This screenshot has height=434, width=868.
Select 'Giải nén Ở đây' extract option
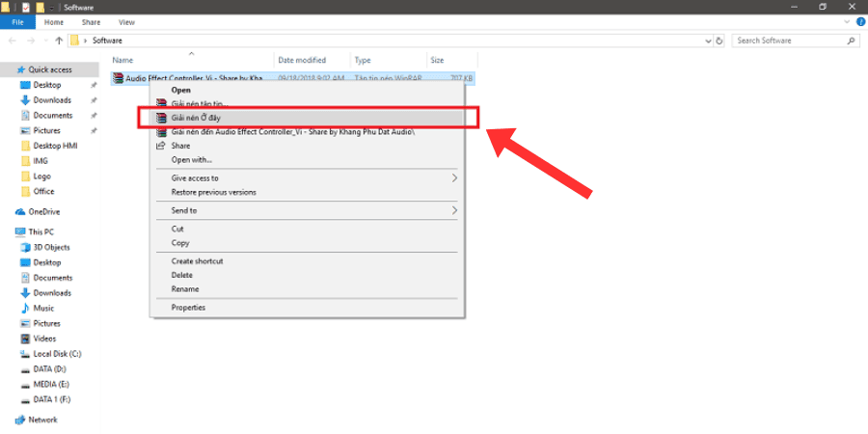308,118
